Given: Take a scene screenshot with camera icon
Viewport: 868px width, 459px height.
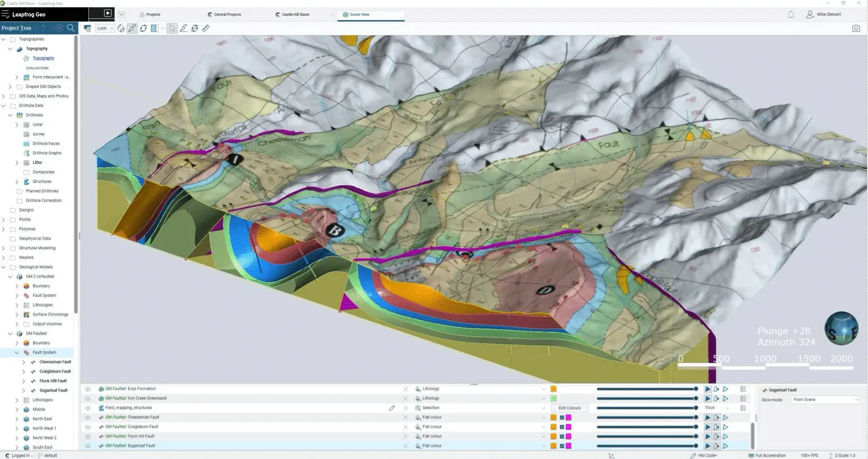Looking at the screenshot, I should (x=856, y=29).
